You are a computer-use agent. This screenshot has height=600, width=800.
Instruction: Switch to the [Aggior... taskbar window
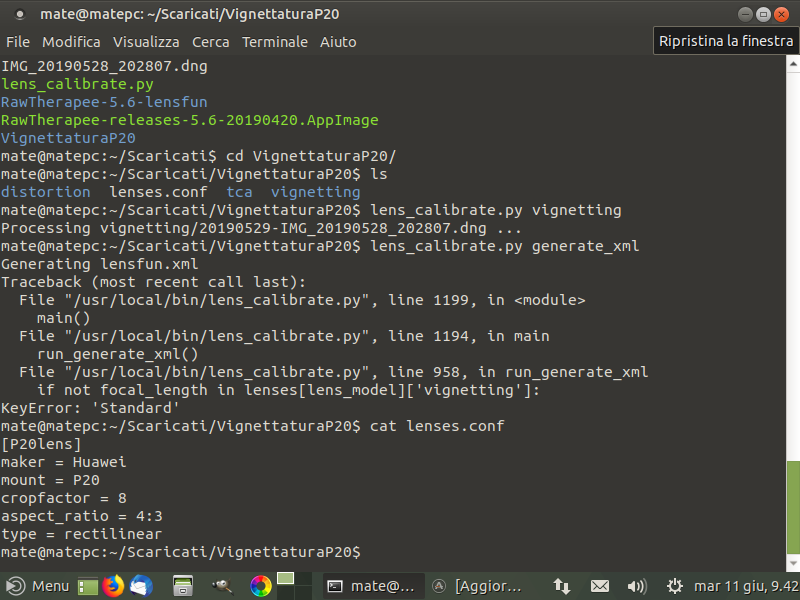coord(478,586)
